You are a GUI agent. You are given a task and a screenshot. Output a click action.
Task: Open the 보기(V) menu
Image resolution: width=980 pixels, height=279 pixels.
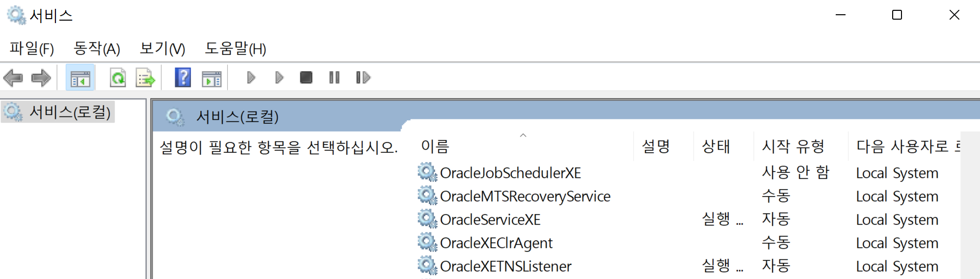pos(162,48)
